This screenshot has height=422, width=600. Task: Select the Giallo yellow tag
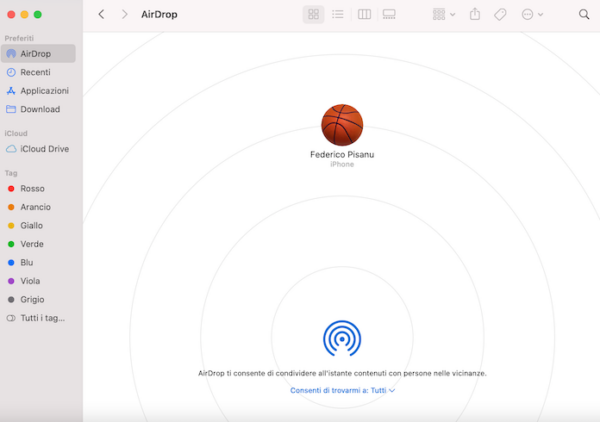[38, 225]
